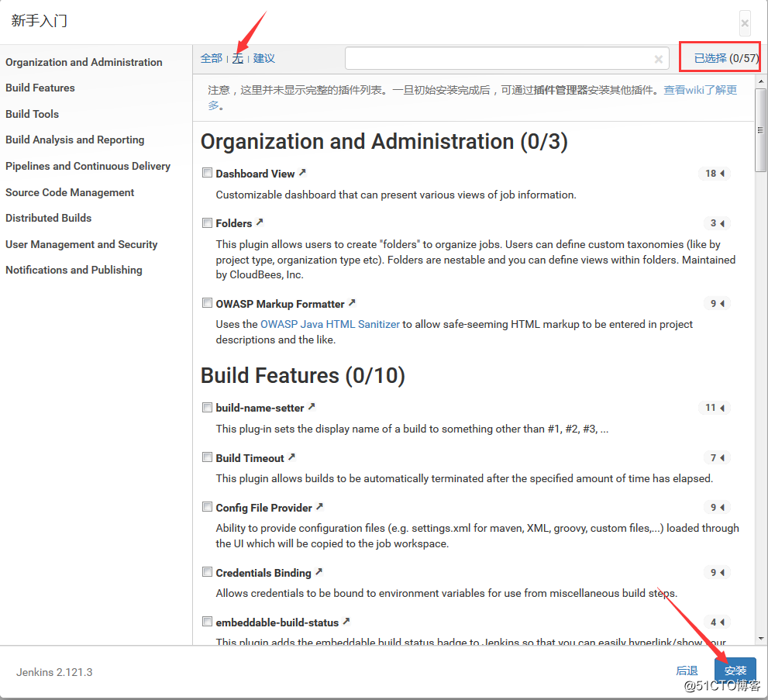
Task: Check the Dashboard View plugin checkbox
Action: pos(207,173)
